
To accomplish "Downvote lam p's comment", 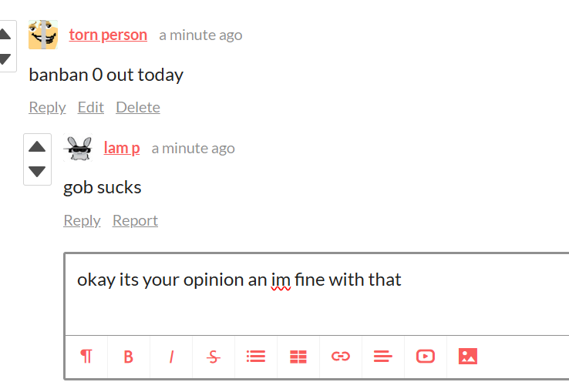I will pos(37,171).
